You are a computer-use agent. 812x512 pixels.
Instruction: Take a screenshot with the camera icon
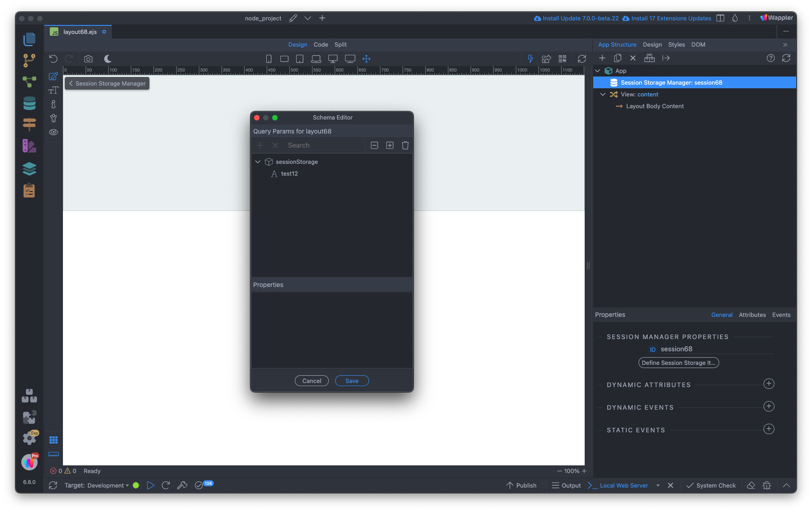pos(88,59)
